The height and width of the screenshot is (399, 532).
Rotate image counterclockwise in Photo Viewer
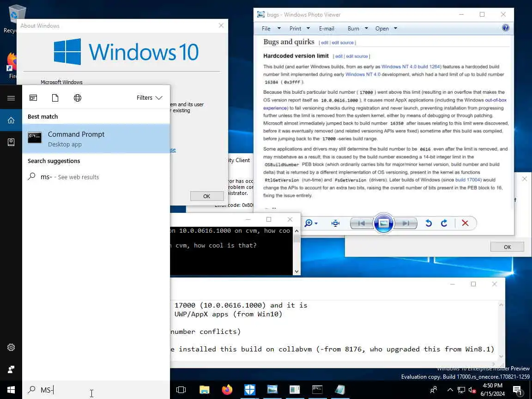(428, 223)
